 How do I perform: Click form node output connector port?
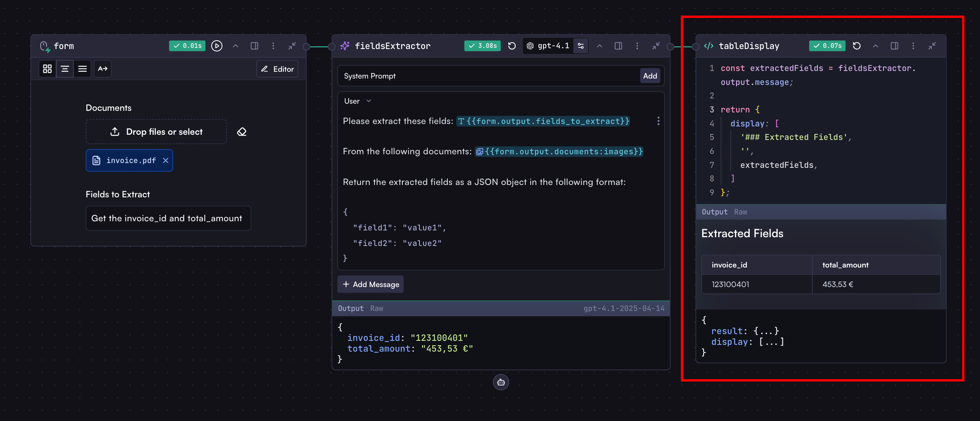(306, 47)
